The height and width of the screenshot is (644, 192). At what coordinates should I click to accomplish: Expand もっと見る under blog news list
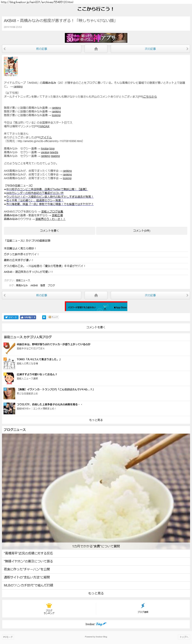96,593
